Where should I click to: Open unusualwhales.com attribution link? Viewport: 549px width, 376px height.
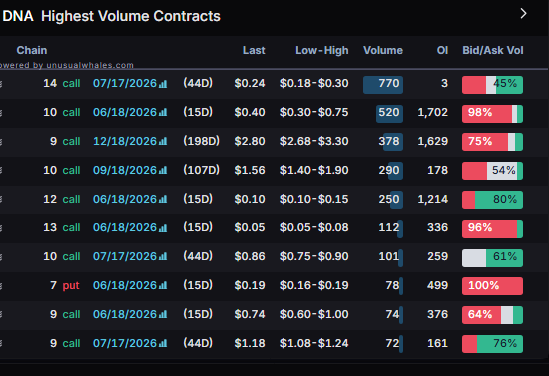pyautogui.click(x=90, y=65)
